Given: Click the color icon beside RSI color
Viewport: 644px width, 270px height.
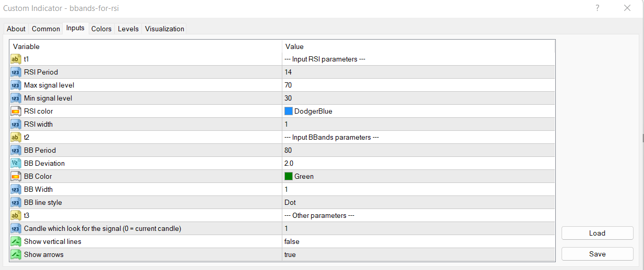Looking at the screenshot, I should pos(16,111).
